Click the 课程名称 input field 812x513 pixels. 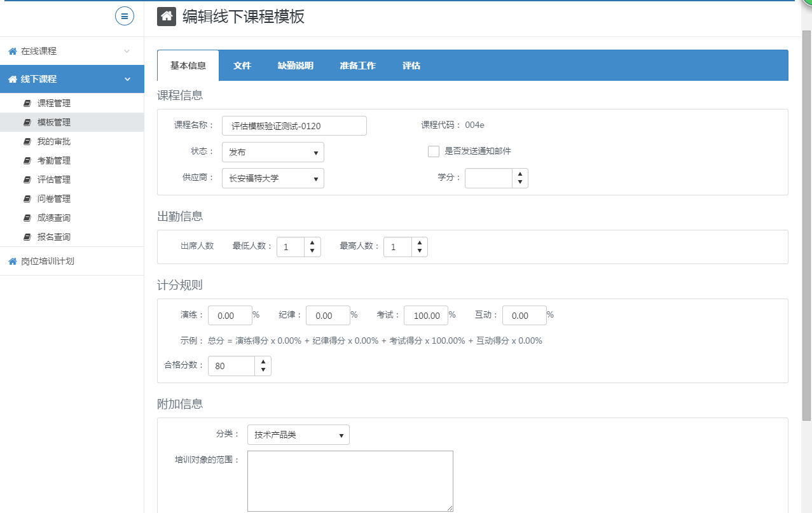294,126
